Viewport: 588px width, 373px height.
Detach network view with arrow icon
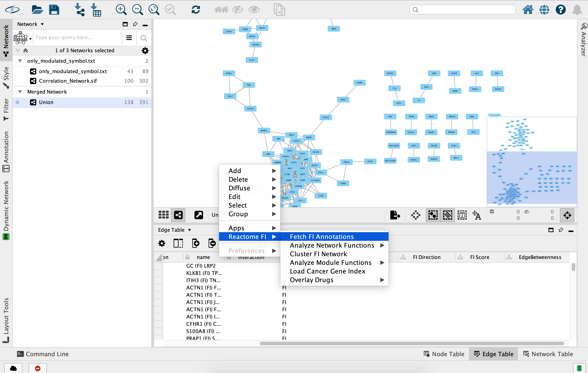[199, 215]
